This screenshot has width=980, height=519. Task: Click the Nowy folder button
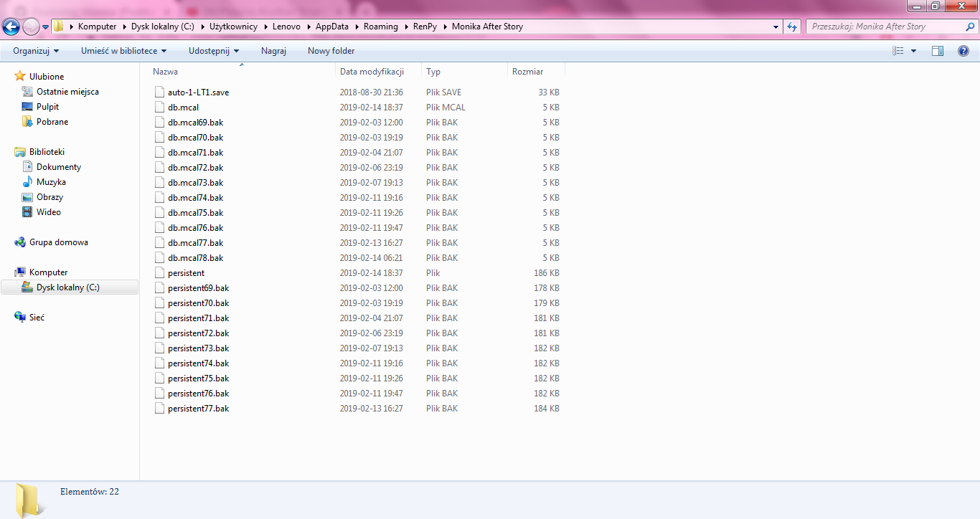(x=330, y=50)
